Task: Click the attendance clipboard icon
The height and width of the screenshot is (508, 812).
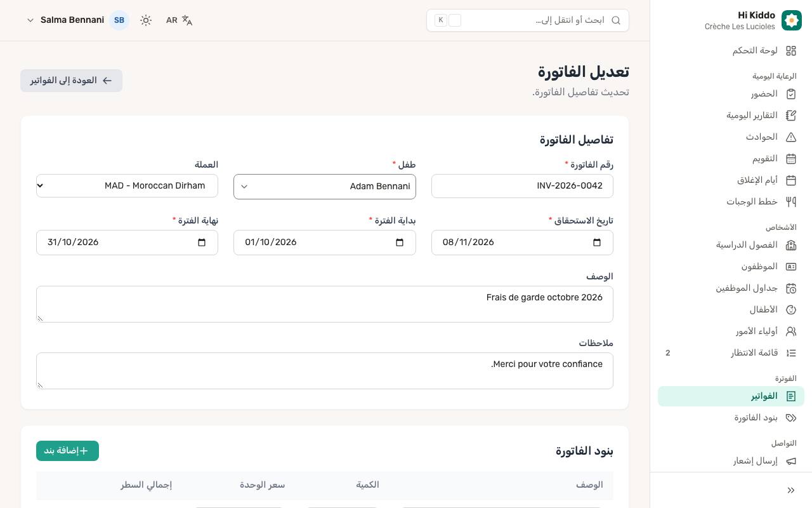Action: (791, 94)
